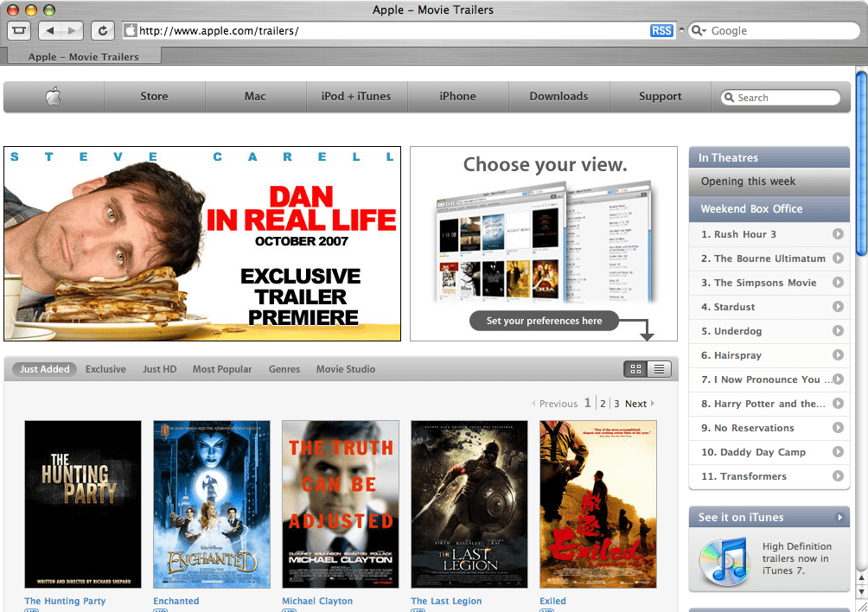The image size is (868, 612).
Task: Click the Safari forward arrow button
Action: click(72, 30)
